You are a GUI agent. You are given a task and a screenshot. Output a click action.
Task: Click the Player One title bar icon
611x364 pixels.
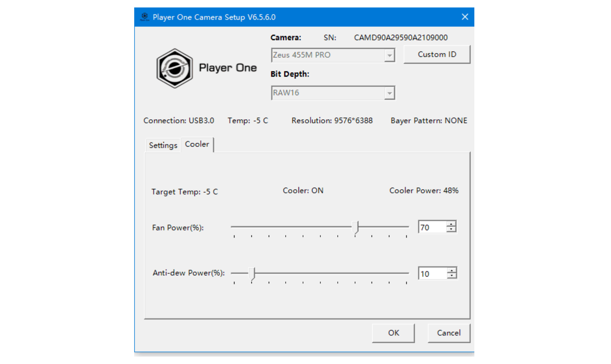coord(144,17)
